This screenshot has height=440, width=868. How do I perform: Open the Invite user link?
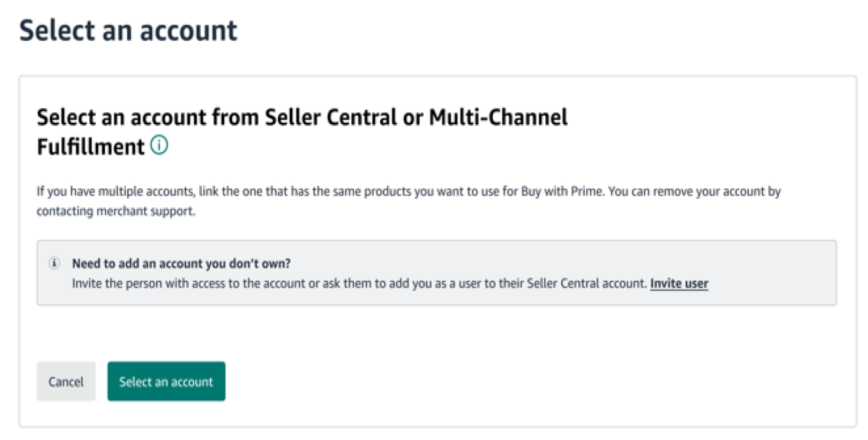coord(679,283)
